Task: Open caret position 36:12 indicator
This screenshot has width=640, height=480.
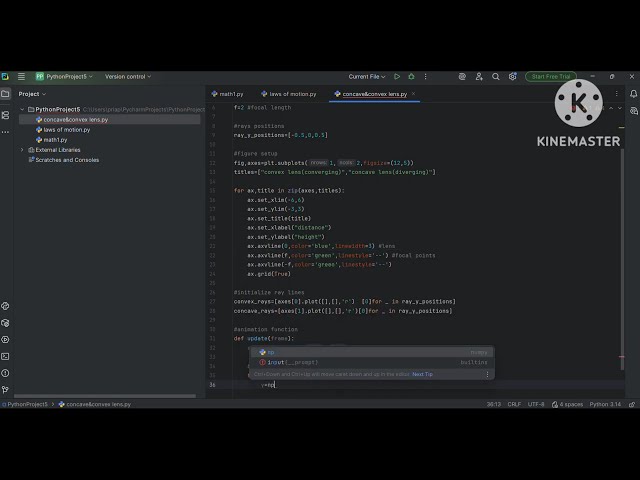Action: pyautogui.click(x=493, y=404)
